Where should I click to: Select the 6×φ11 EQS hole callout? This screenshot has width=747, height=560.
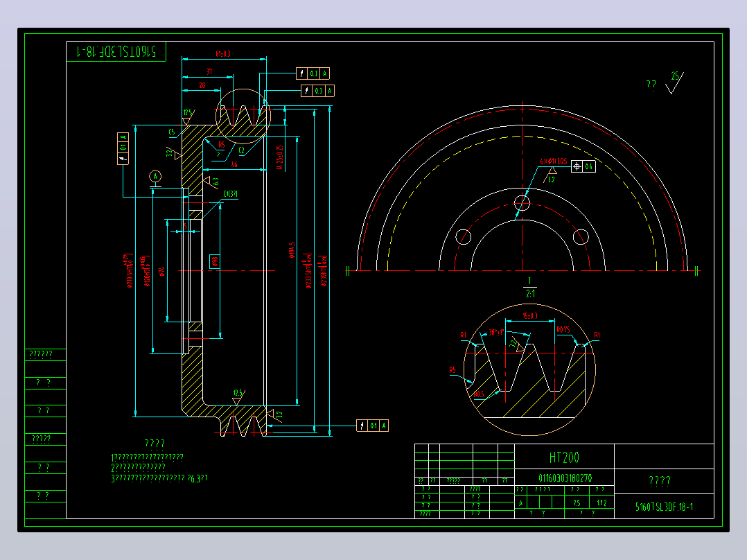553,161
